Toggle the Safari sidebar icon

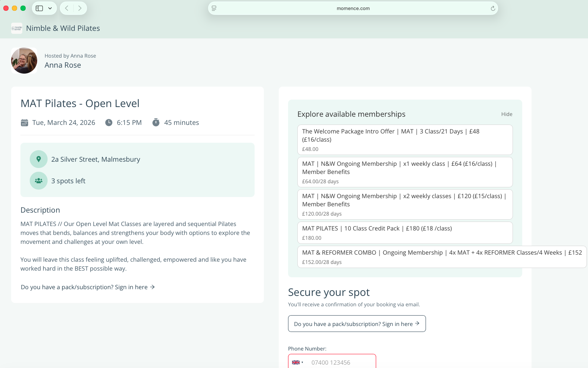pos(39,8)
